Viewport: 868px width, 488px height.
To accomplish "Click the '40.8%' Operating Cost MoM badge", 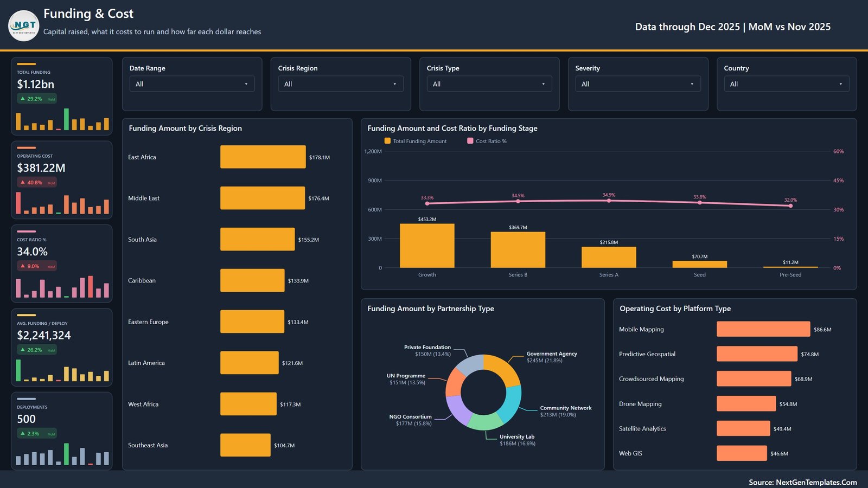I will [x=37, y=183].
